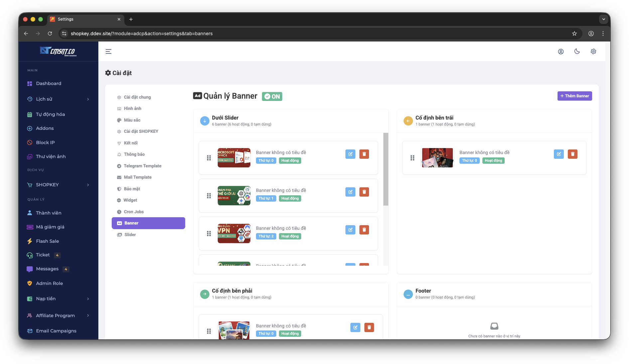Click the Thêm Banner button
Image resolution: width=629 pixels, height=364 pixels.
(x=574, y=96)
